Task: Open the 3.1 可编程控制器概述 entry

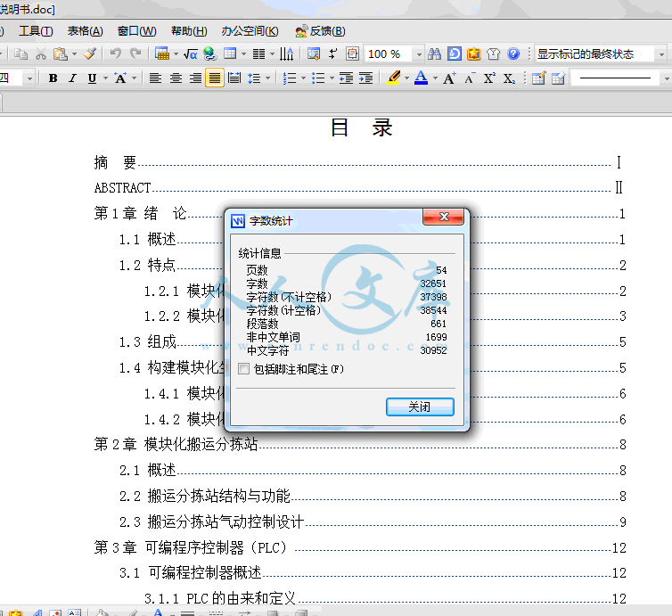Action: (x=373, y=572)
